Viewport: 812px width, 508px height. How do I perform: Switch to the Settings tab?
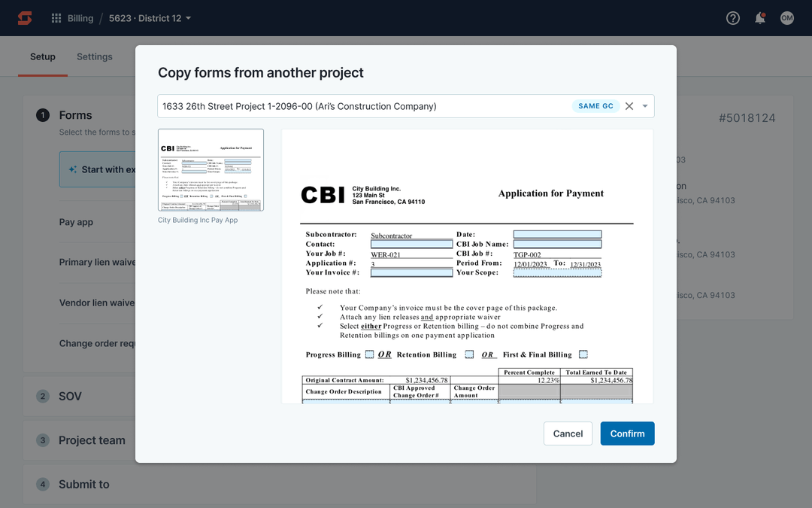coord(94,56)
